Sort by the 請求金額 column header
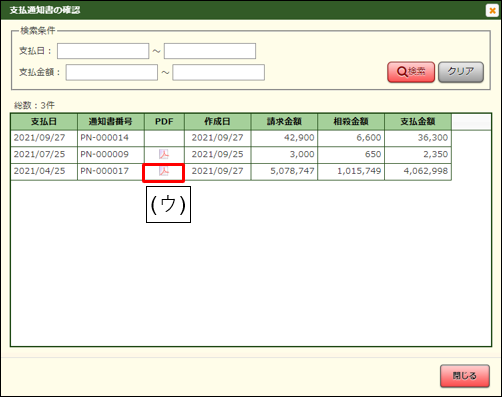 [x=284, y=122]
